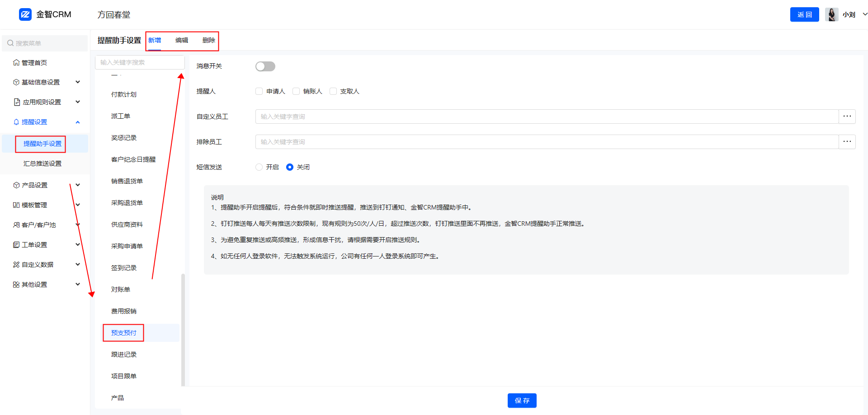Click the blue 返回 button
This screenshot has width=868, height=415.
click(805, 14)
